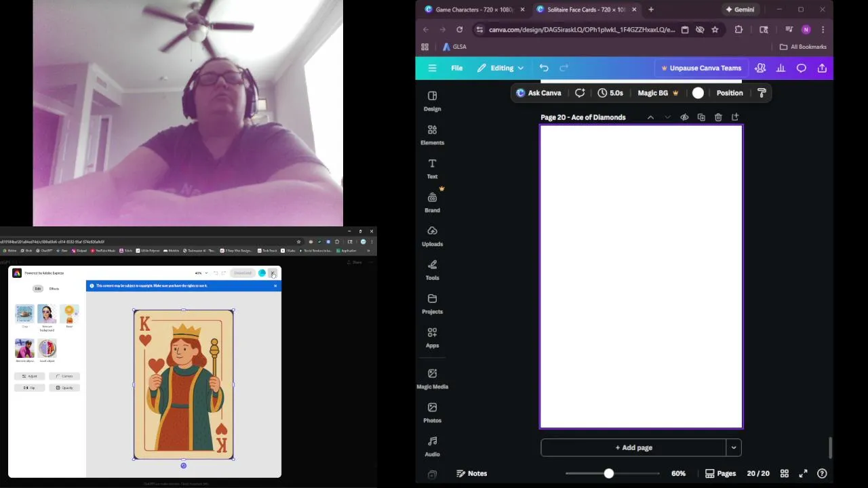Image resolution: width=868 pixels, height=488 pixels.
Task: Open the collaborators add-people icon
Action: (760, 68)
